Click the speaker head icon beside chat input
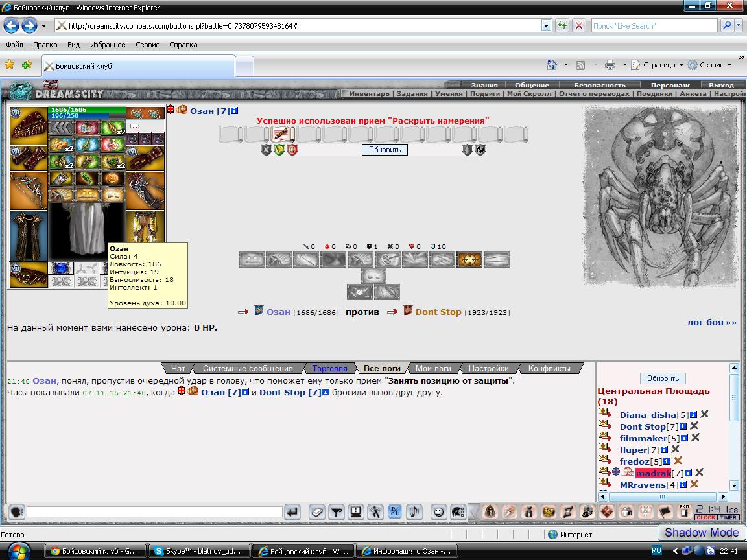Screen dimensions: 747x560 pyautogui.click(x=17, y=512)
